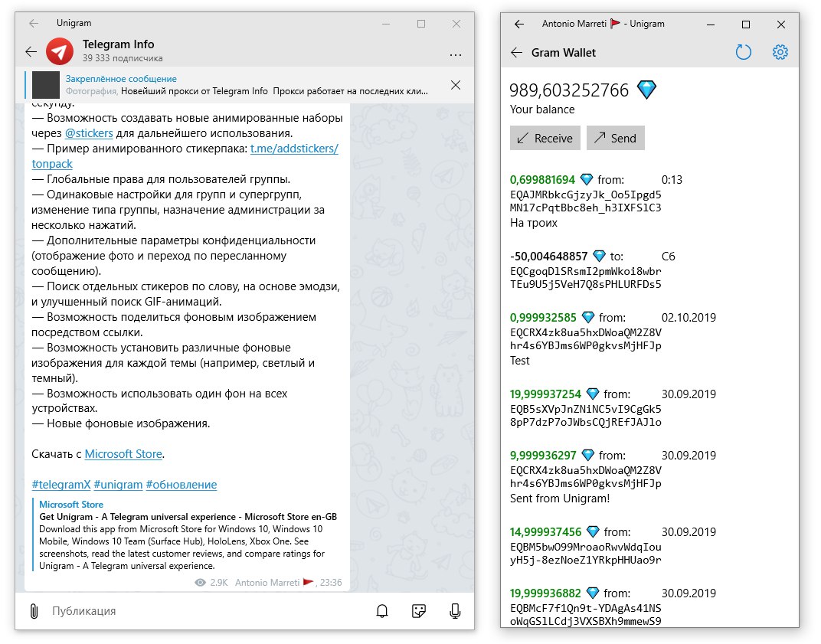Click the #telegramX hashtag

(61, 484)
